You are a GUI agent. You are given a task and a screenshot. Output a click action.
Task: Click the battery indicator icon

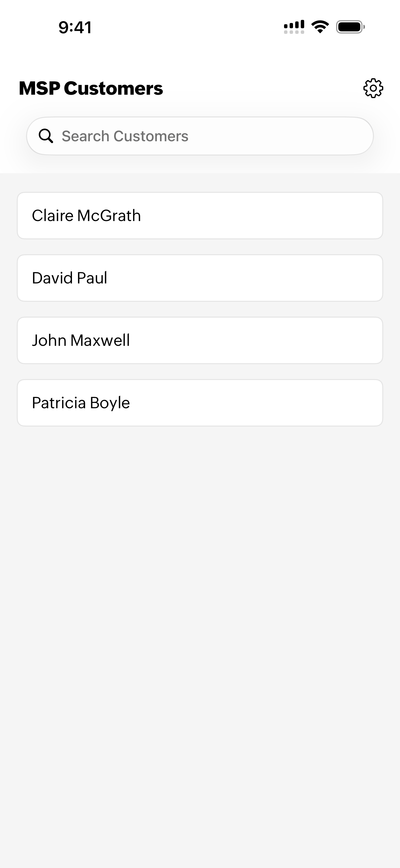pos(350,27)
